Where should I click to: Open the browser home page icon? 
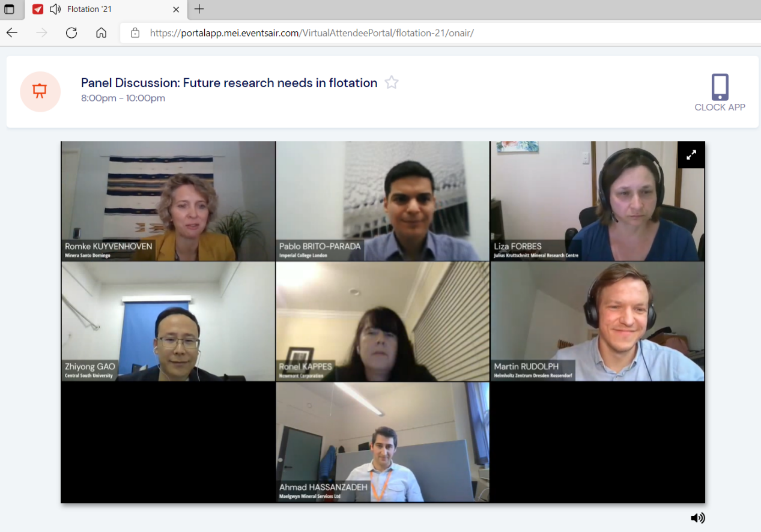pyautogui.click(x=101, y=32)
